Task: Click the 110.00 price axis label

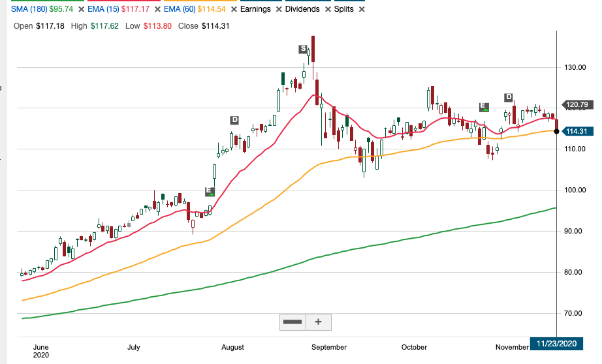Action: pos(575,149)
